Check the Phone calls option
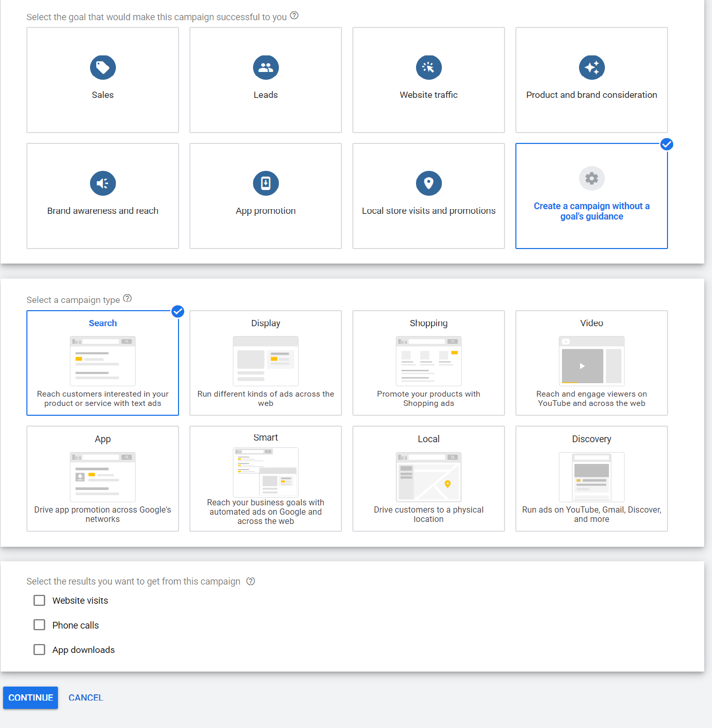The height and width of the screenshot is (728, 712). point(39,624)
